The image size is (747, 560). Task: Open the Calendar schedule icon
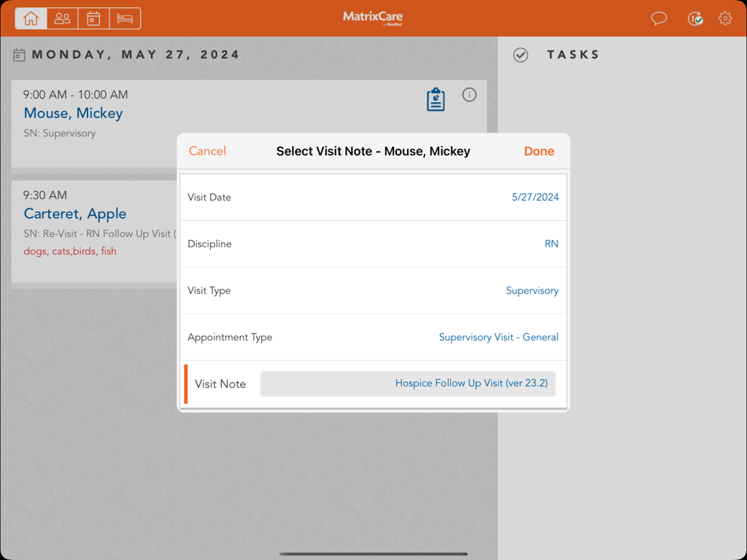point(93,18)
